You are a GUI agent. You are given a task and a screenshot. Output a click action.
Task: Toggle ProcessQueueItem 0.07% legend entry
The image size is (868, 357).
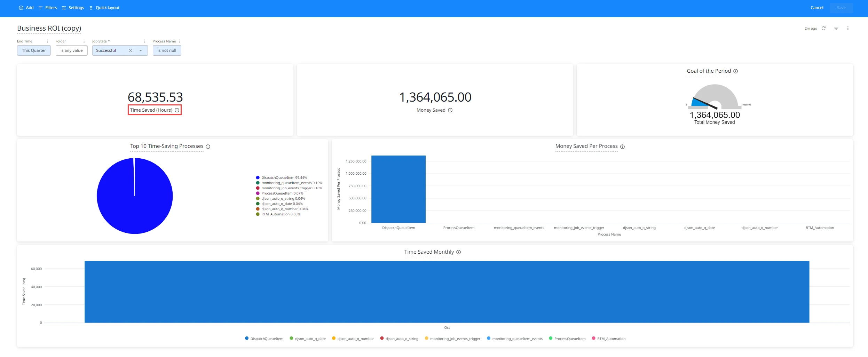pyautogui.click(x=279, y=193)
